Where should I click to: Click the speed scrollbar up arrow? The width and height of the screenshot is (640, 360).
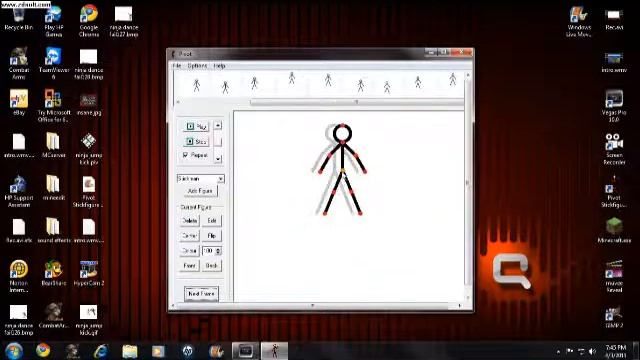click(x=218, y=125)
